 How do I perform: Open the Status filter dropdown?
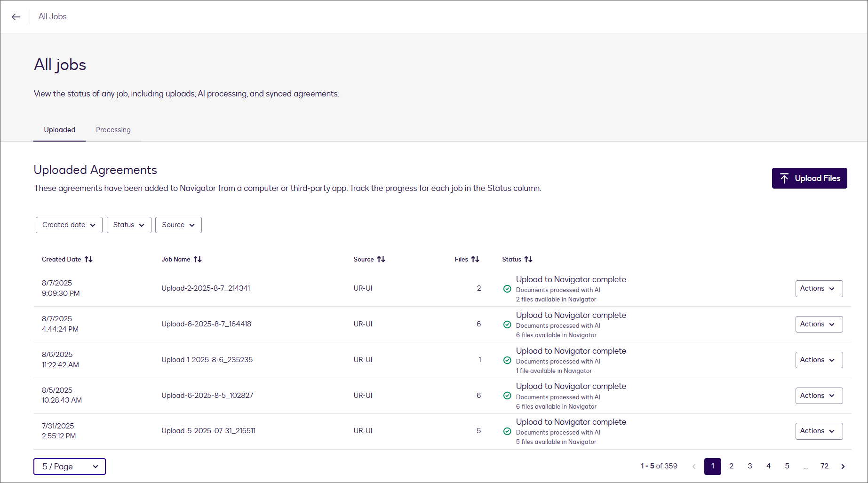click(x=128, y=225)
